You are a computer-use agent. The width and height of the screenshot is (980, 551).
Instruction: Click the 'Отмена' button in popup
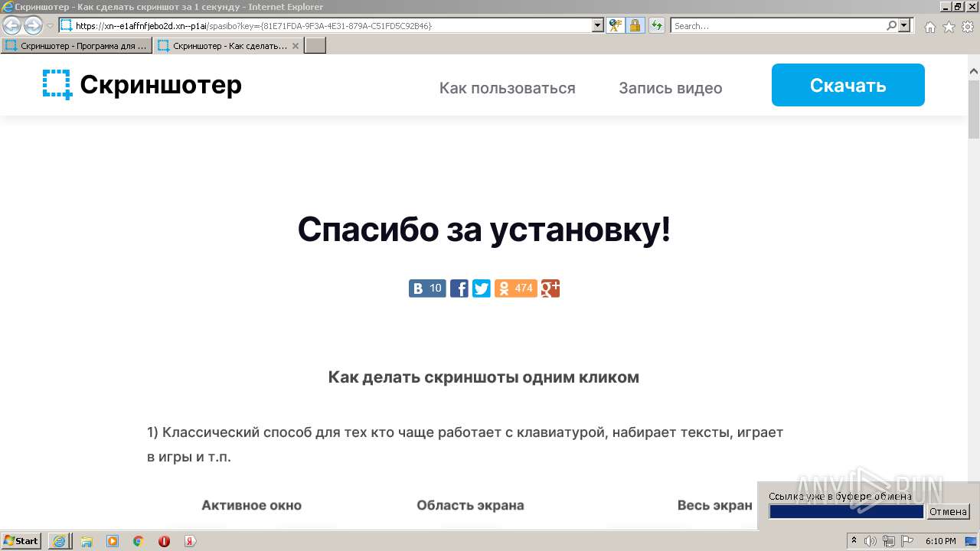click(948, 512)
